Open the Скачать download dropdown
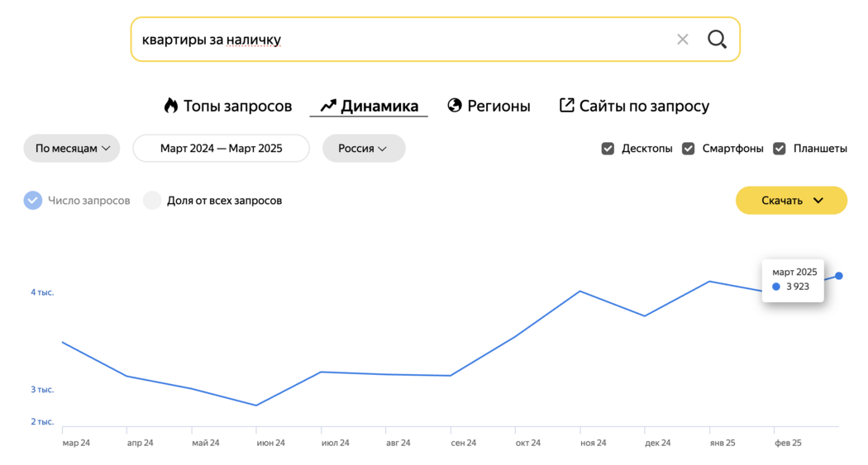 [792, 200]
